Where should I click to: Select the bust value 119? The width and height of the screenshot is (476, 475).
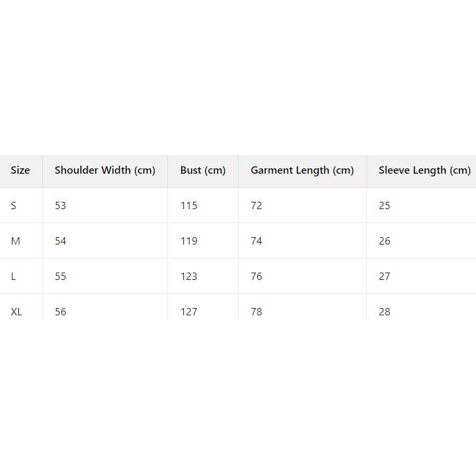pos(189,241)
